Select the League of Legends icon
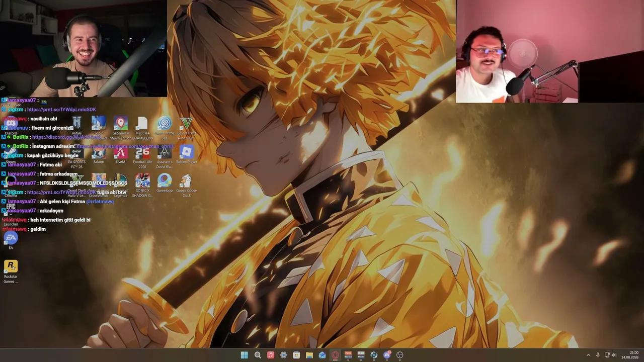Screen dimensions: 644x362 (120, 186)
